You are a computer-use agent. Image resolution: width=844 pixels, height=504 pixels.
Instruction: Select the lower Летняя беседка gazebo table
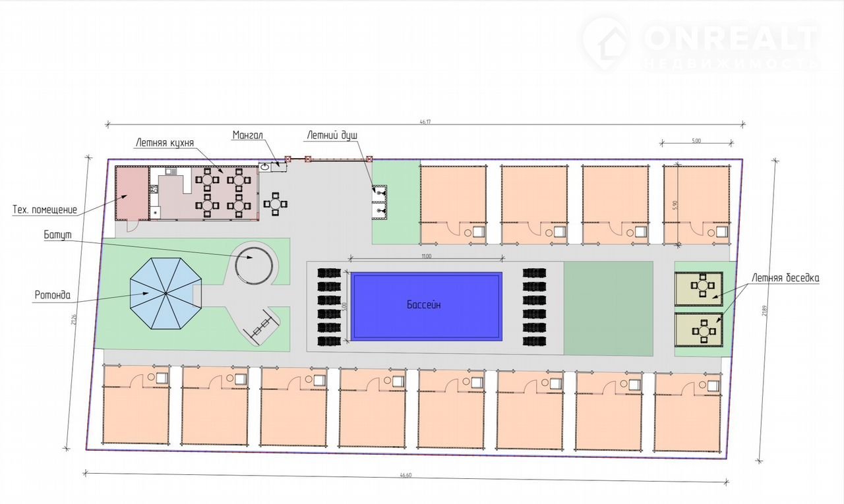pyautogui.click(x=703, y=329)
